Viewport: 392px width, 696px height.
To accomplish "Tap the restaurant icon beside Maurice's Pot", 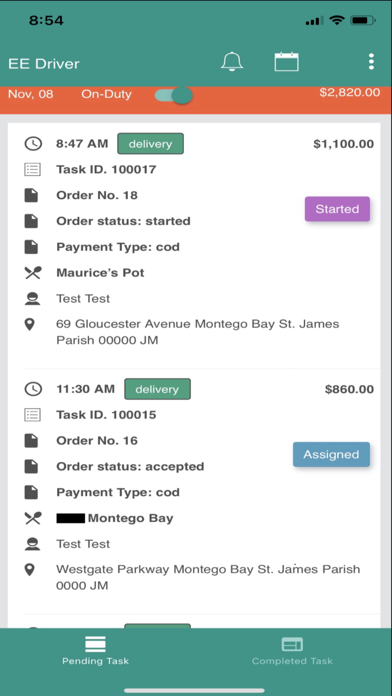I will (x=32, y=273).
